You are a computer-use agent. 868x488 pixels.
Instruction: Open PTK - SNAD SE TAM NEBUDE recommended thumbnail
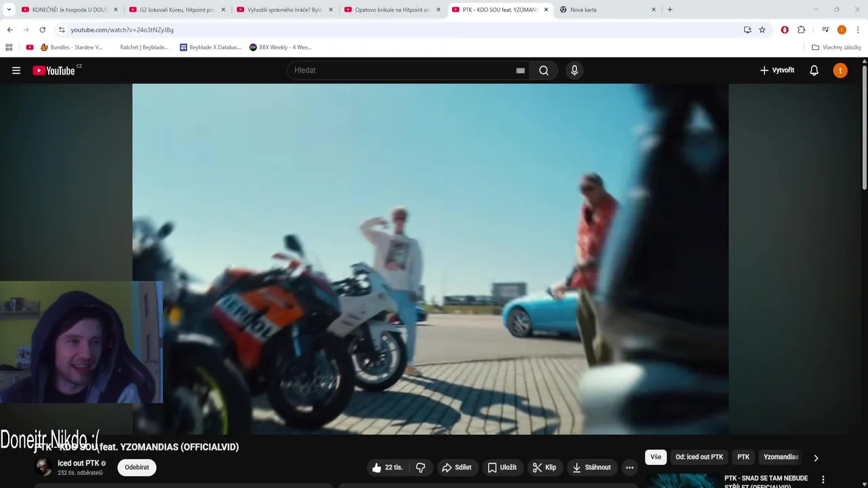682,481
